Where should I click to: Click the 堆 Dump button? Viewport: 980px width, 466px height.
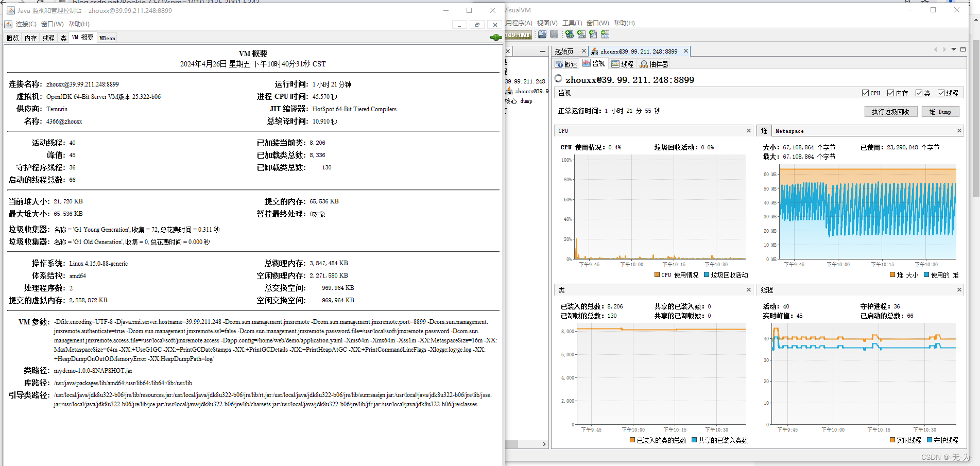pyautogui.click(x=940, y=111)
